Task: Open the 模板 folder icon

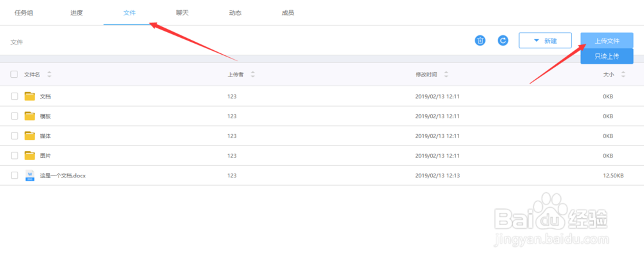Action: point(30,116)
